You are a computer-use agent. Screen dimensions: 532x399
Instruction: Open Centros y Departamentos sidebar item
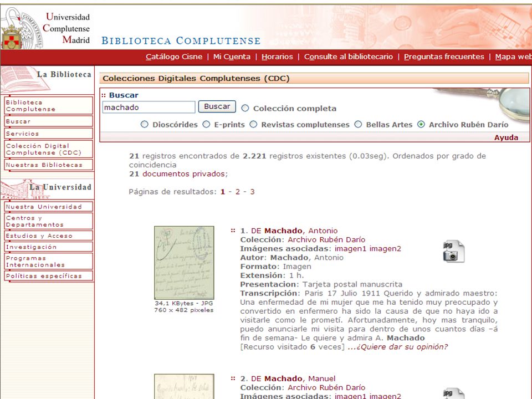49,221
